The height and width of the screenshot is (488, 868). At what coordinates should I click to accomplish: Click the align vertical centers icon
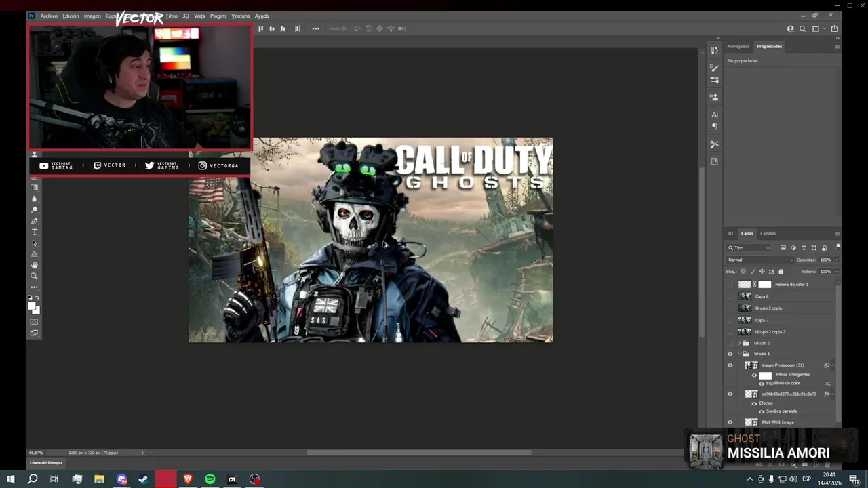click(x=272, y=28)
